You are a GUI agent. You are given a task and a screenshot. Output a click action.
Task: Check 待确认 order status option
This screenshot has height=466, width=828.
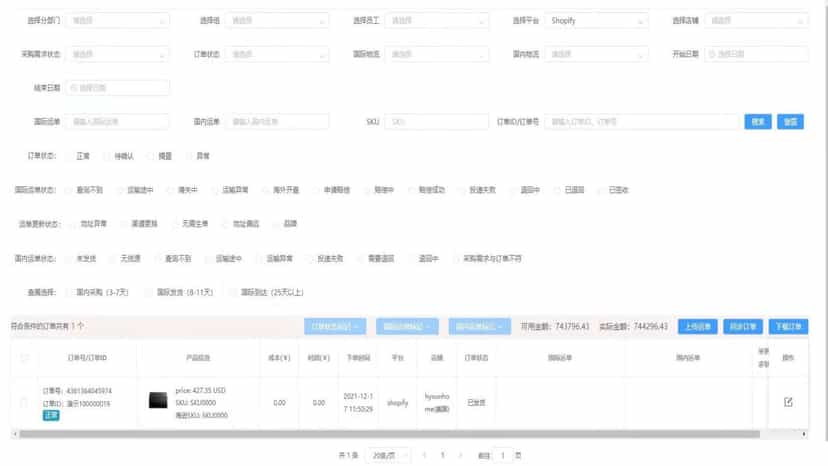tap(107, 156)
